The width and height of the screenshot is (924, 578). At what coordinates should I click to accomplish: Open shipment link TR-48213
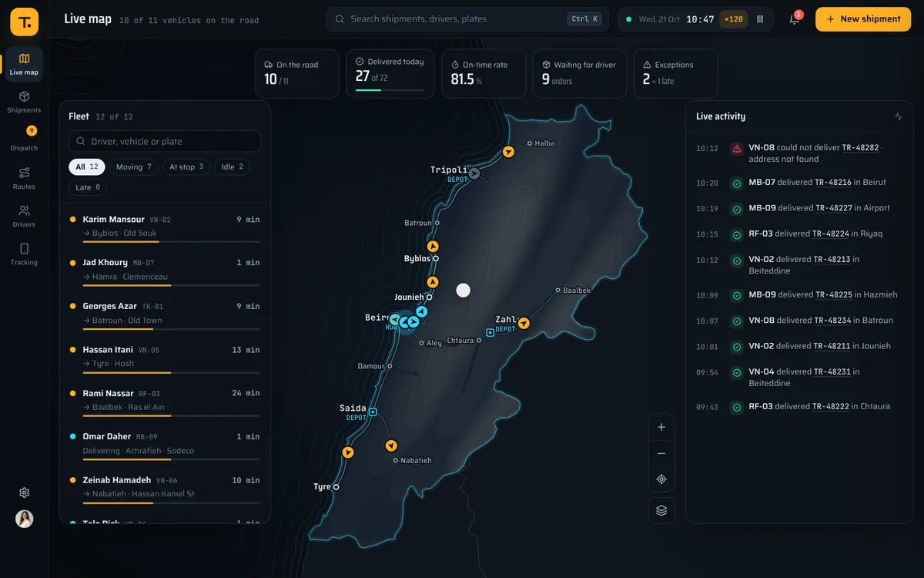832,260
